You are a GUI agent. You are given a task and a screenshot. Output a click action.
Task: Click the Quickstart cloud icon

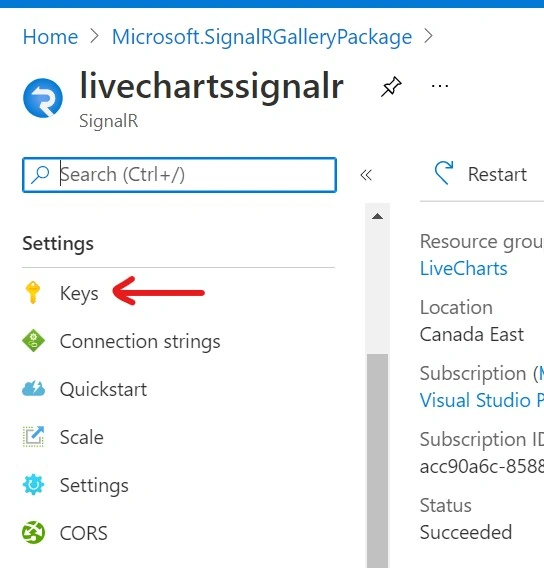33,389
